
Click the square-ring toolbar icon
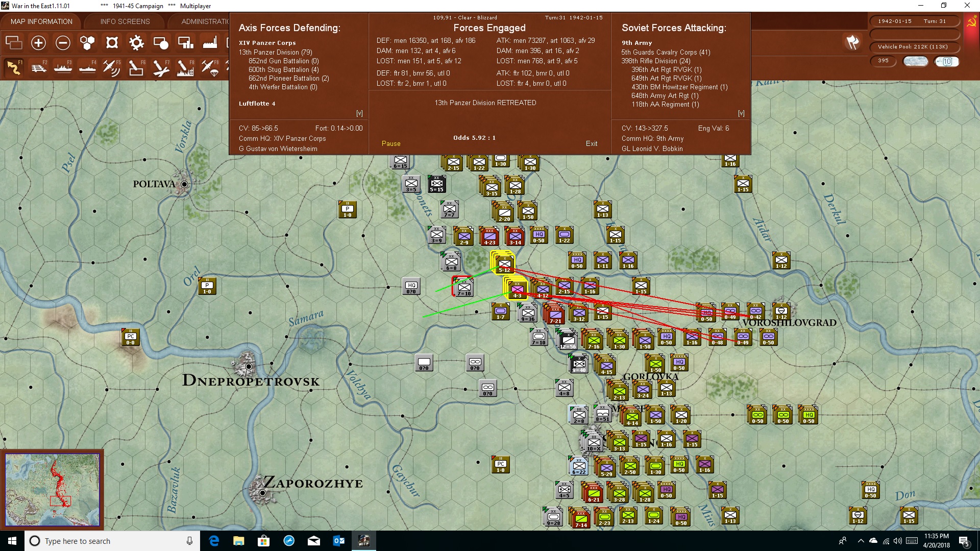tap(112, 42)
